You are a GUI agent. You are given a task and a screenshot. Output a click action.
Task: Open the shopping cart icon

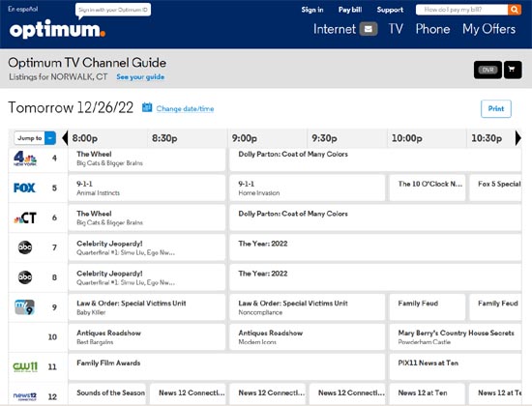(513, 70)
